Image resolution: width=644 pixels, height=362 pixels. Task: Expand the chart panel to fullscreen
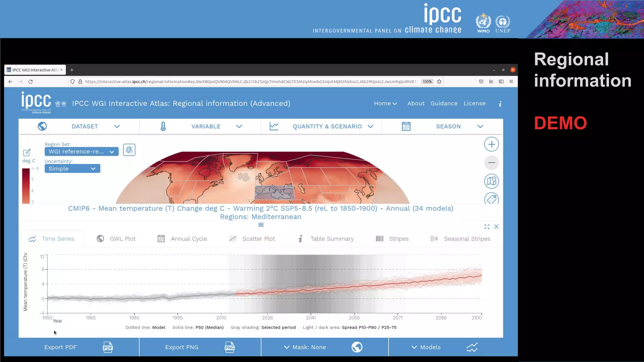(487, 227)
